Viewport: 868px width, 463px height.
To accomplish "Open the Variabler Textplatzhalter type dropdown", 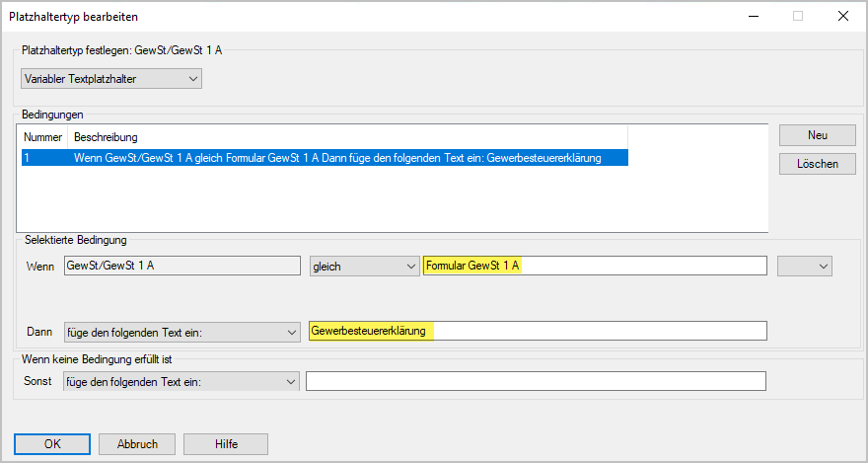I will coord(110,78).
